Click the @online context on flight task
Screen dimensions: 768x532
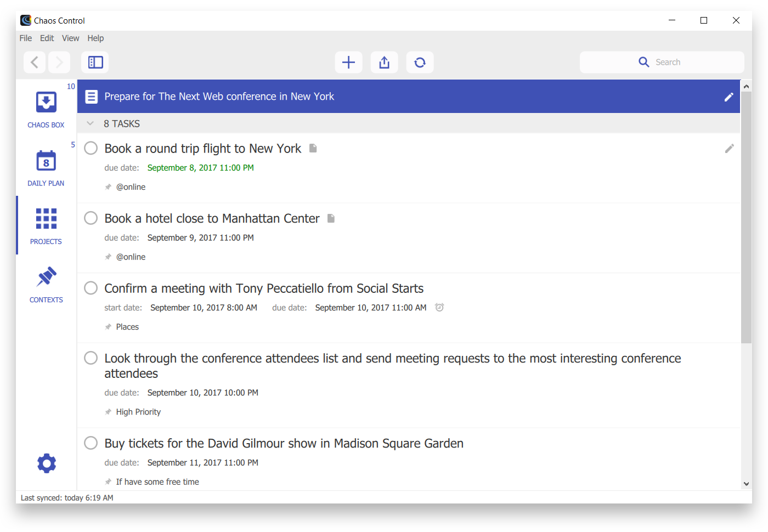131,187
